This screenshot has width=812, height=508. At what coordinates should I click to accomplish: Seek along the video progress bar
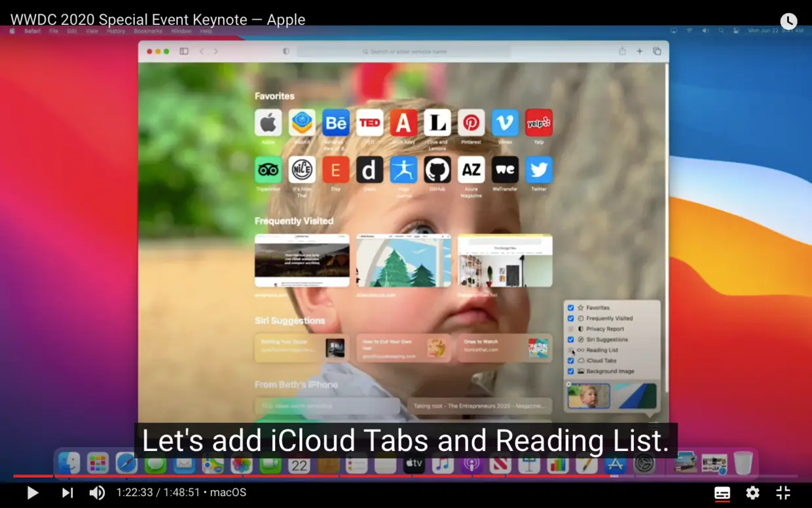coord(406,477)
